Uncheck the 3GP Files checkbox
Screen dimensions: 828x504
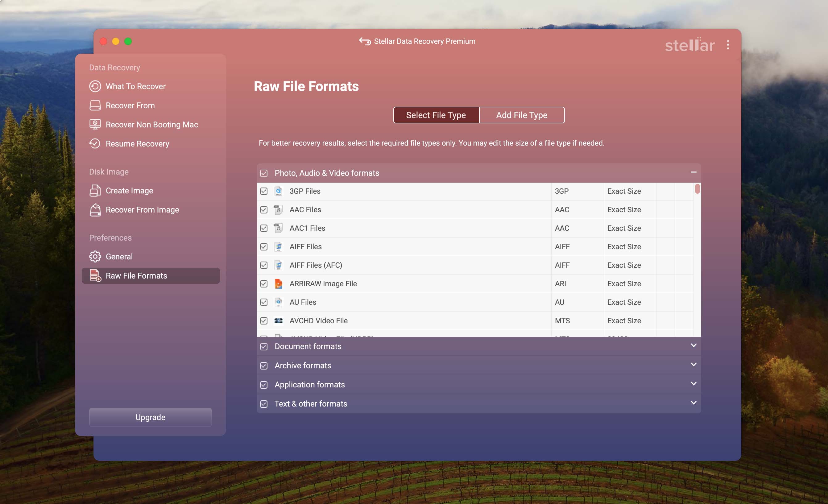pyautogui.click(x=264, y=191)
